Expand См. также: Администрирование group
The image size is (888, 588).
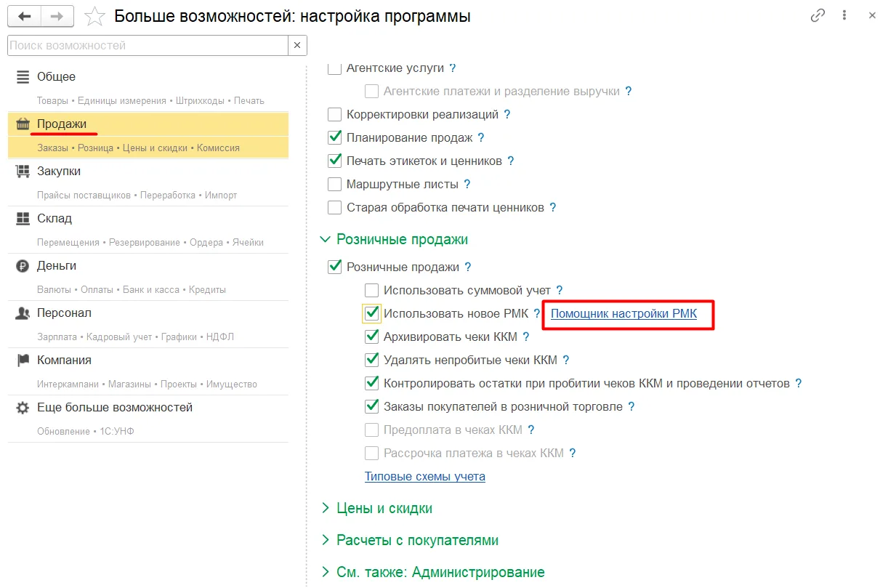(326, 572)
